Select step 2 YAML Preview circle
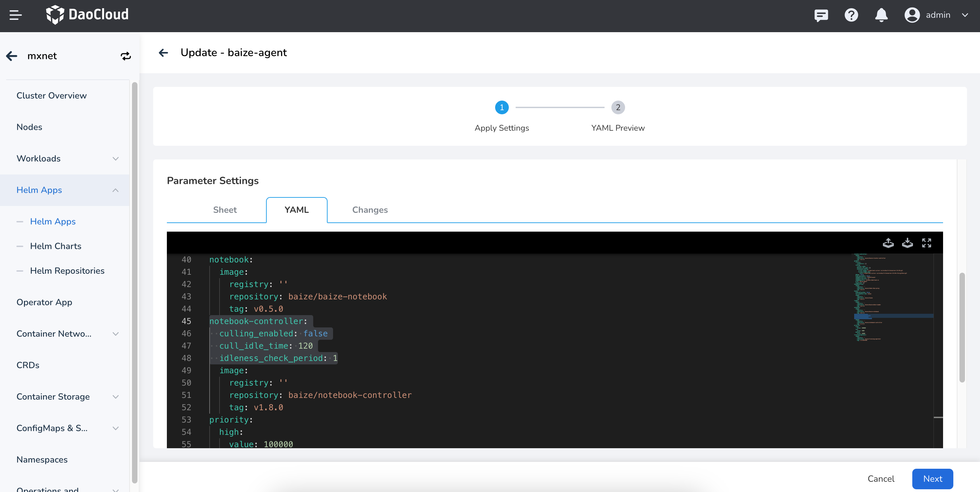980x492 pixels. [x=618, y=107]
